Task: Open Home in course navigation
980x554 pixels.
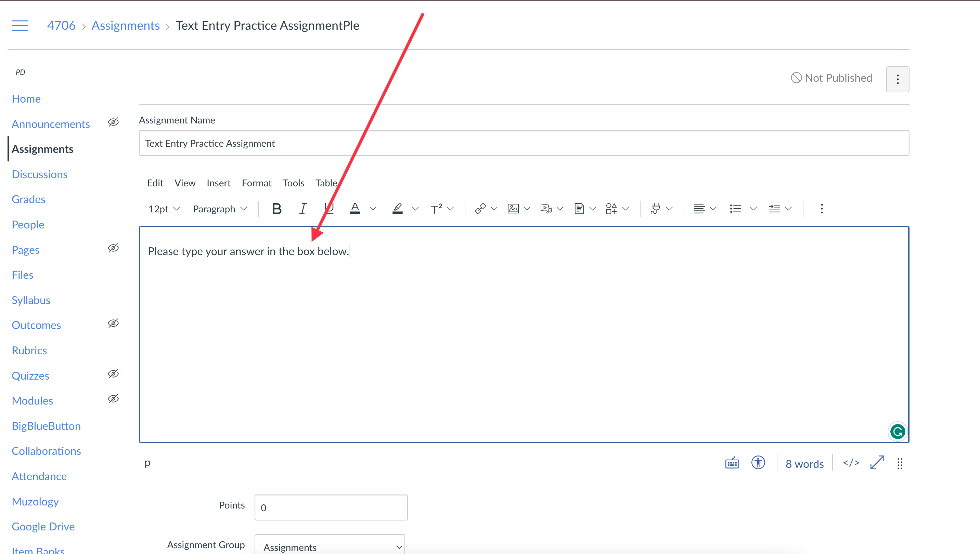Action: [x=26, y=99]
